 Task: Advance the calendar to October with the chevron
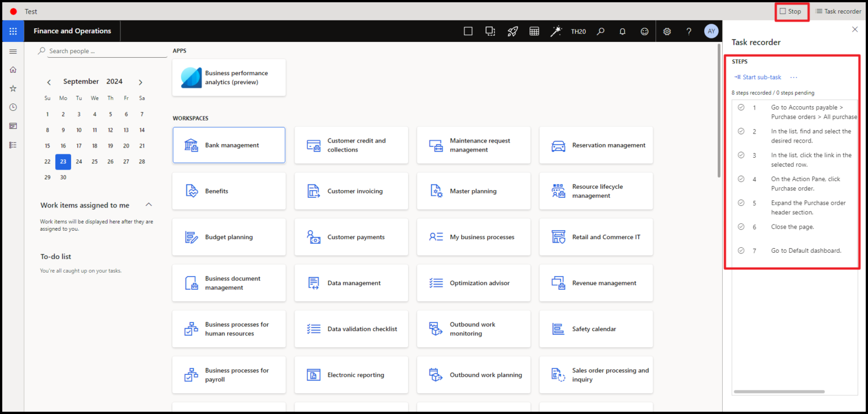click(140, 81)
